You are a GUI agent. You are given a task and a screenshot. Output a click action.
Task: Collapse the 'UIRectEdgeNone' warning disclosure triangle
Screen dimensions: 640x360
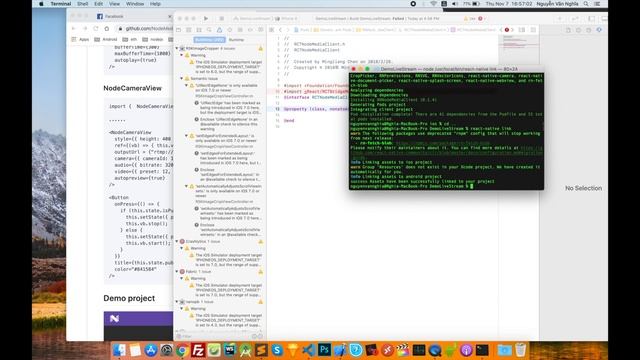187,85
